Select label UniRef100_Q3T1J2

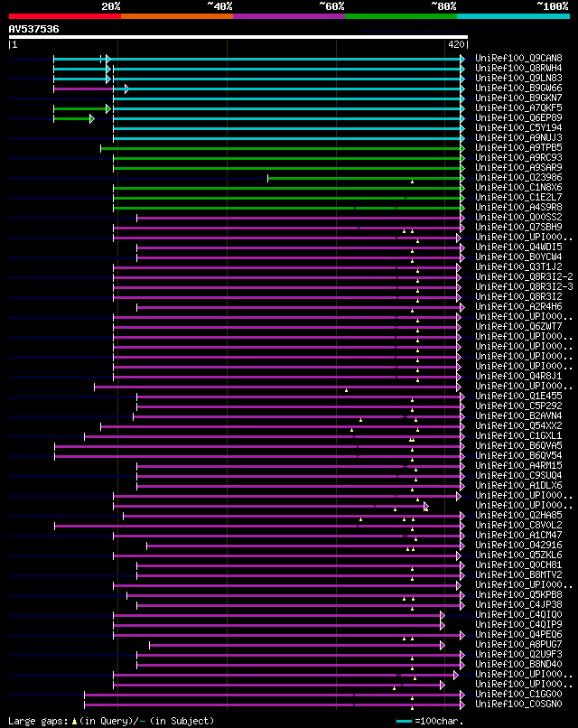pyautogui.click(x=518, y=267)
